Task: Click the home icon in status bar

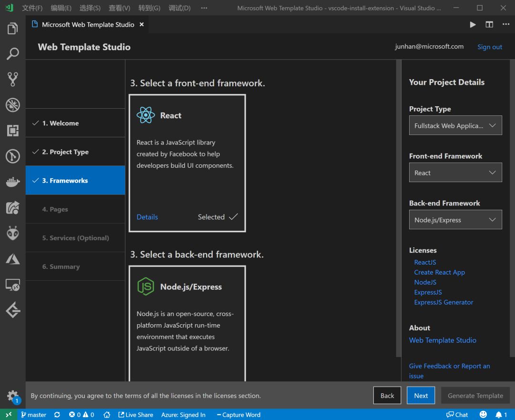Action: coord(106,414)
